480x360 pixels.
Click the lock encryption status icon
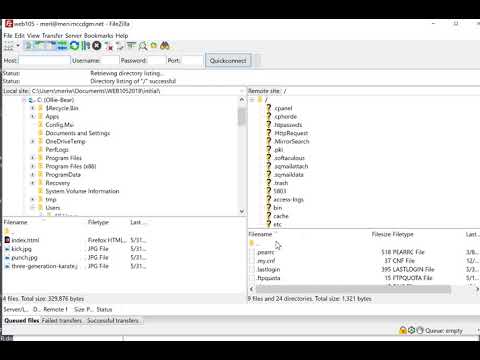point(403,330)
